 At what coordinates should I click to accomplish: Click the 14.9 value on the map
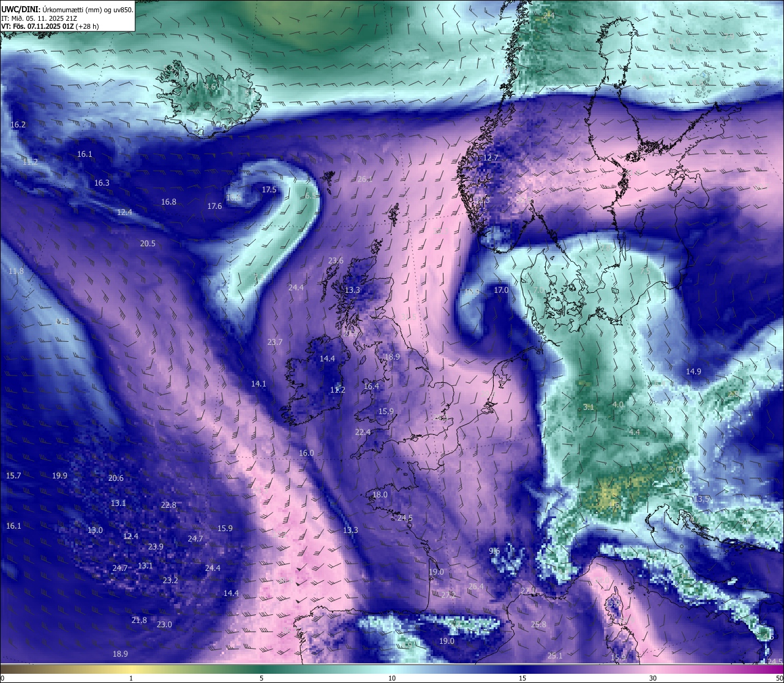coord(693,371)
